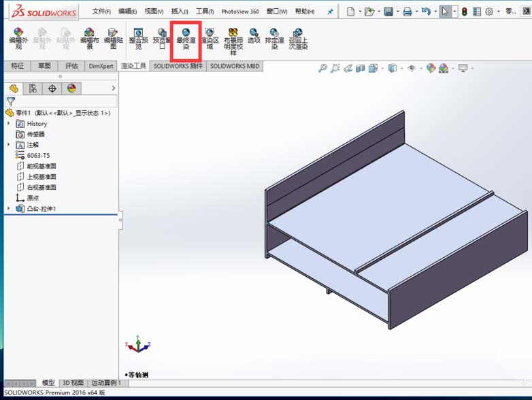Image resolution: width=532 pixels, height=400 pixels.
Task: Click the Undo arrow icon
Action: pyautogui.click(x=426, y=12)
